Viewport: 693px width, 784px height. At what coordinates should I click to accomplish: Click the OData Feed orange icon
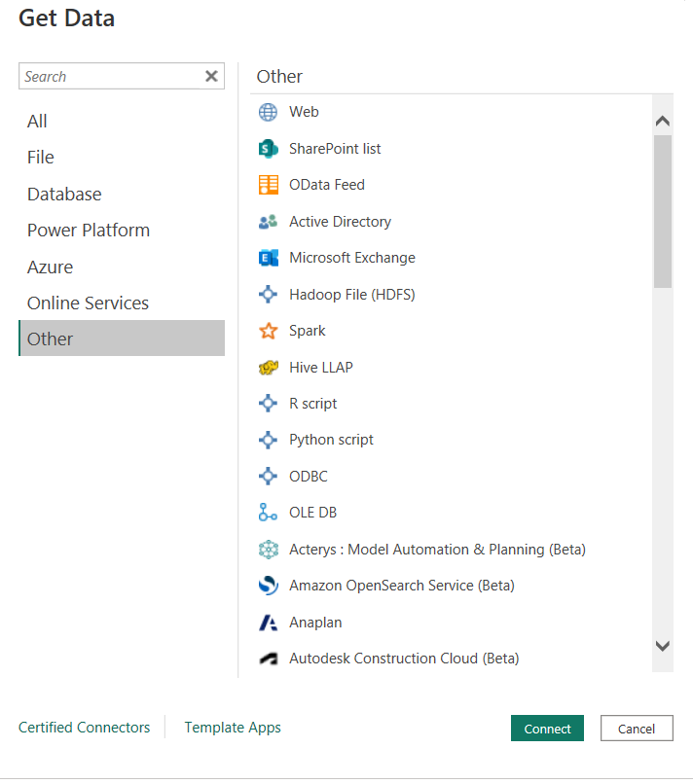point(268,185)
